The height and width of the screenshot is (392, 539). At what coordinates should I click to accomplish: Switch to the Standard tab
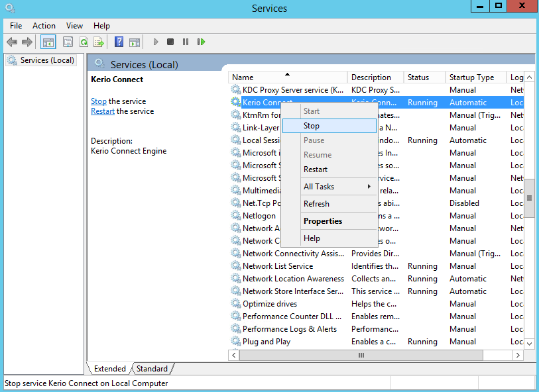coord(152,369)
